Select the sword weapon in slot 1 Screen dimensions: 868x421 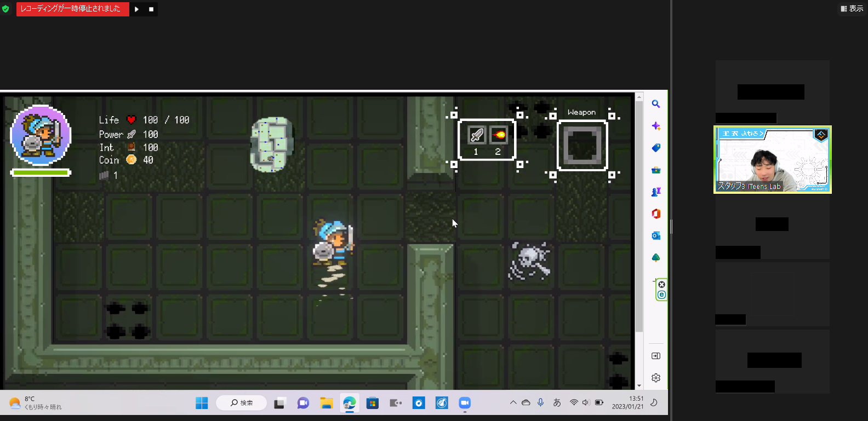pyautogui.click(x=477, y=135)
